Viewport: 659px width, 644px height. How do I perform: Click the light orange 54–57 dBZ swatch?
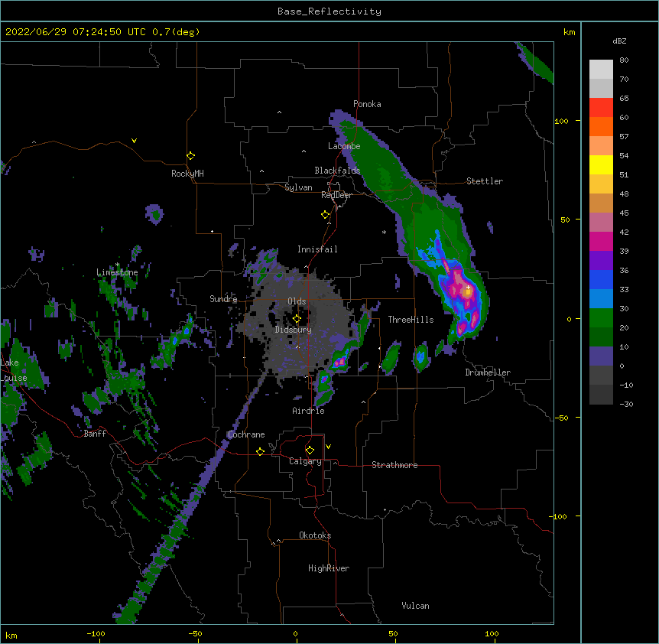[601, 145]
